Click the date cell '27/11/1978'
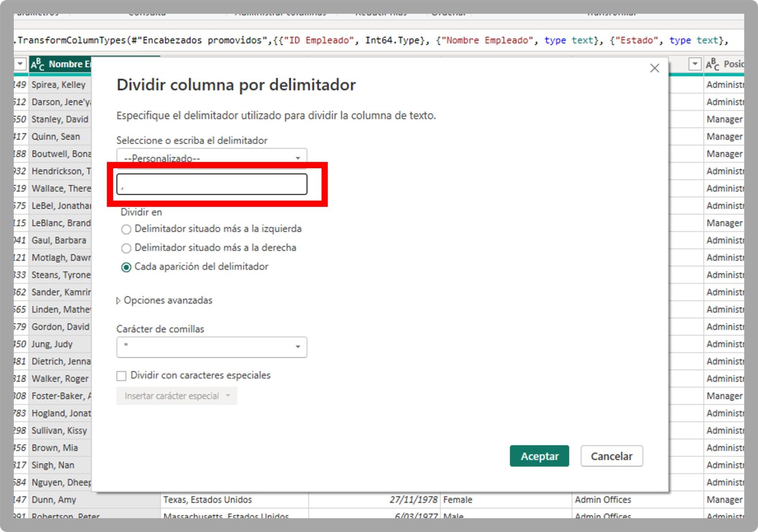This screenshot has width=758, height=532. pyautogui.click(x=375, y=500)
